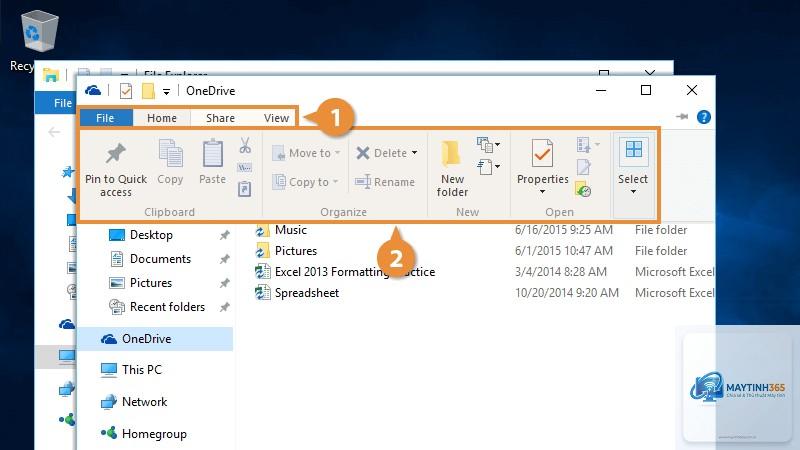Select the Music folder in file list
This screenshot has width=800, height=450.
(x=291, y=230)
